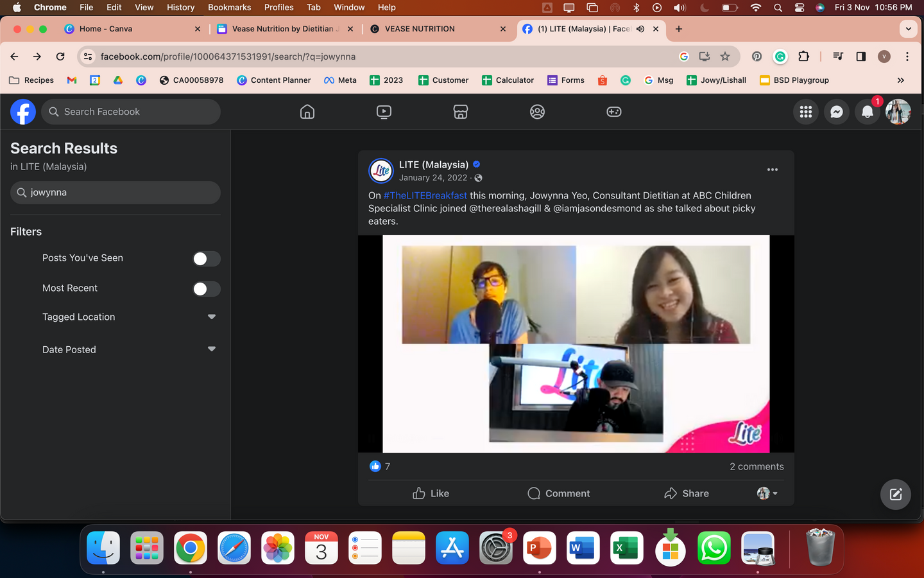The height and width of the screenshot is (578, 924).
Task: Enable the Most Recent filter switch
Action: [206, 288]
